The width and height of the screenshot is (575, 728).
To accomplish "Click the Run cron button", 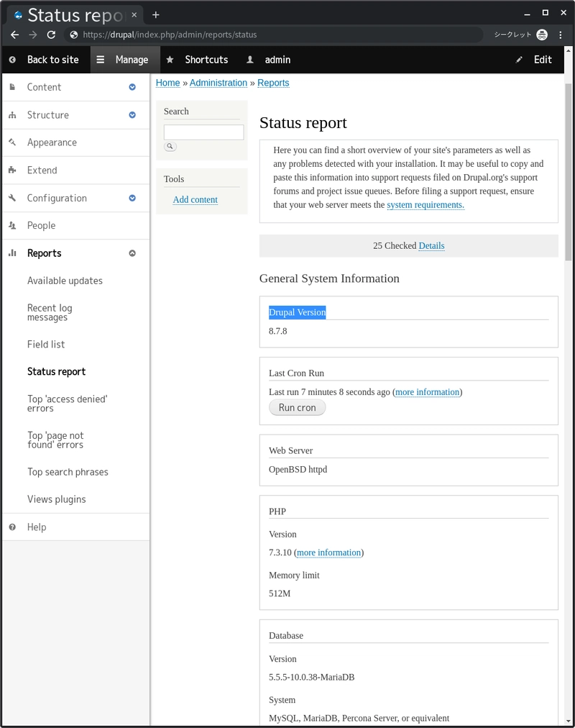I will (298, 408).
